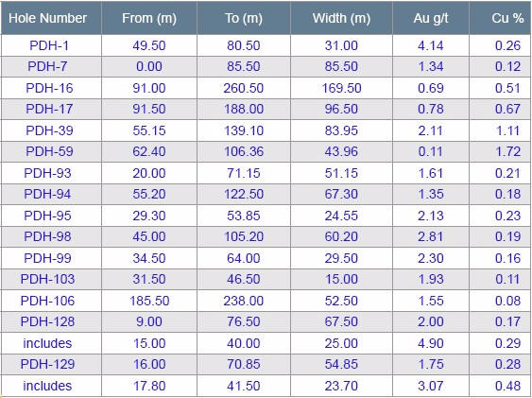Click the To (m) column header
Viewport: 532px width, 398px height.
pyautogui.click(x=244, y=18)
